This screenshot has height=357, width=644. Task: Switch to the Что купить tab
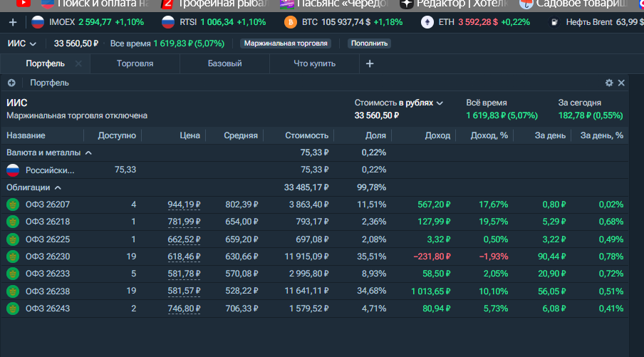tap(314, 63)
